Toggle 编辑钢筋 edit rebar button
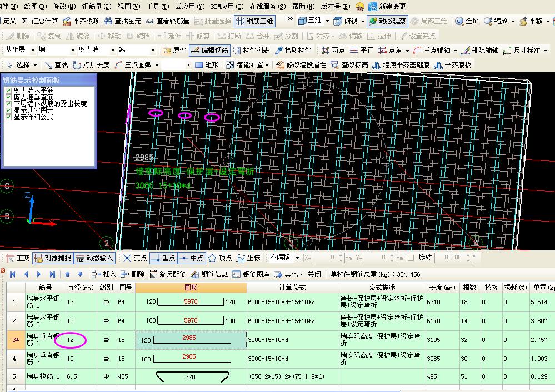Image resolution: width=555 pixels, height=392 pixels. coord(209,50)
